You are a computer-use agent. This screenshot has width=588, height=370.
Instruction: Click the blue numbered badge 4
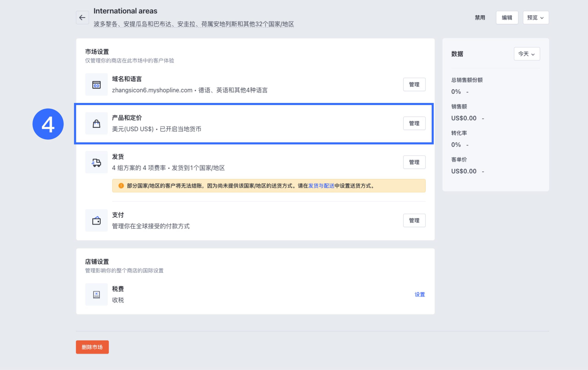(48, 124)
